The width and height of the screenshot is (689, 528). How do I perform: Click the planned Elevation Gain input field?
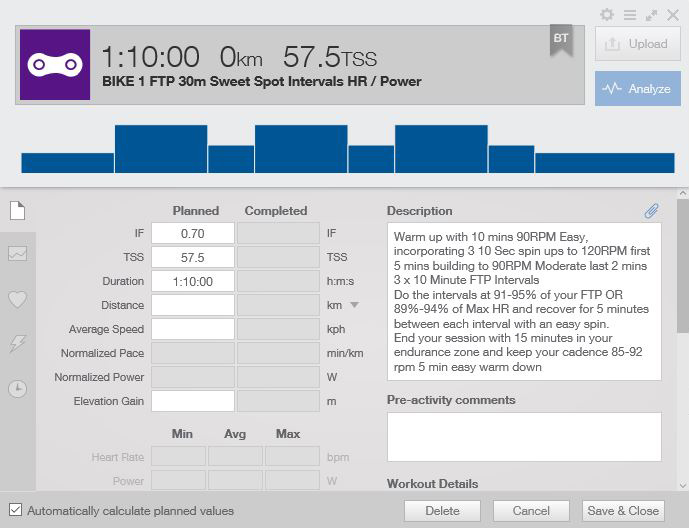point(193,401)
